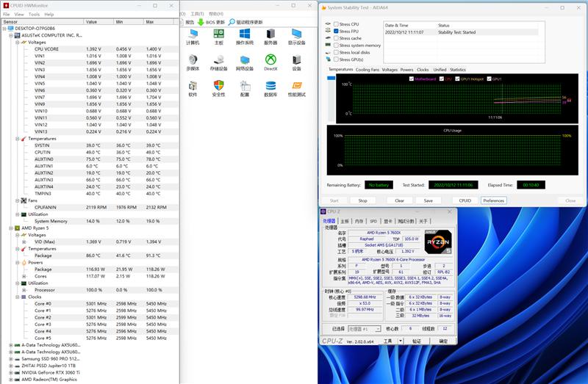Collapse the AMD Ryzen 5 node

[x=11, y=228]
